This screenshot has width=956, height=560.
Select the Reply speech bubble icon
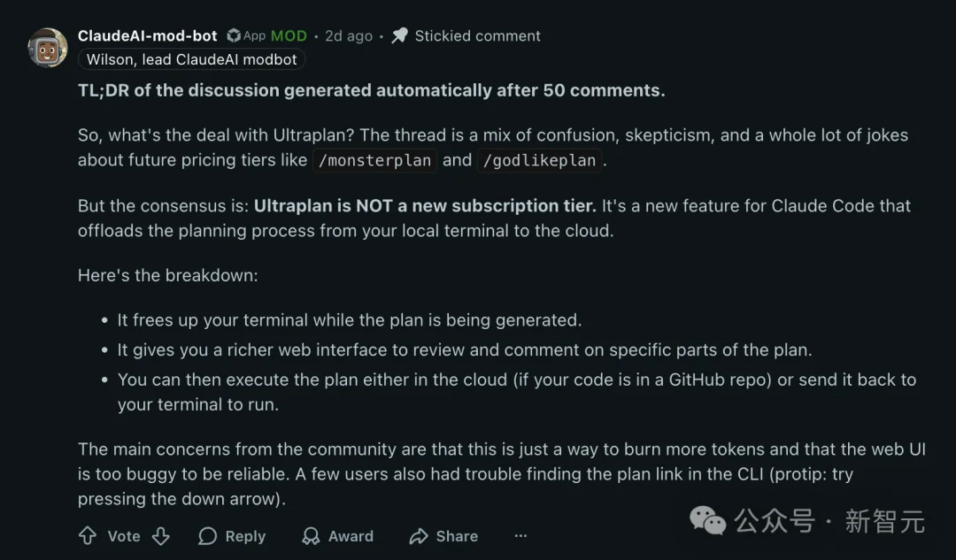[206, 536]
